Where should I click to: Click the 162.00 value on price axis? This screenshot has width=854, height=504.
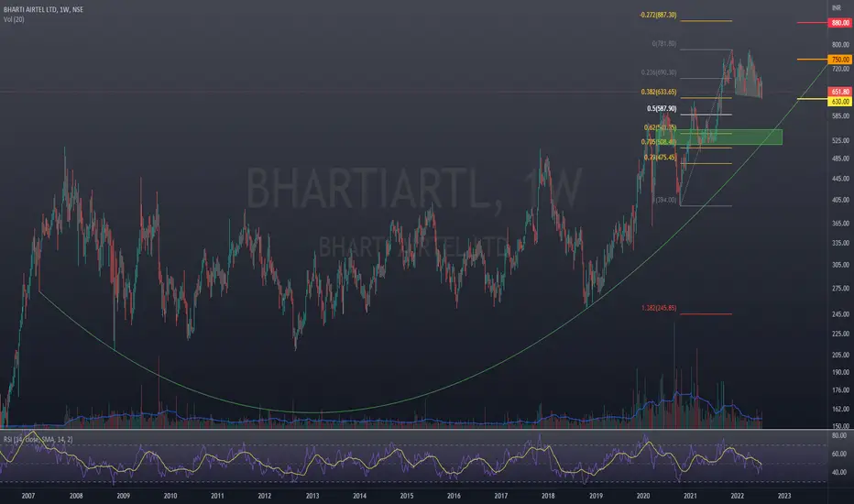click(840, 409)
